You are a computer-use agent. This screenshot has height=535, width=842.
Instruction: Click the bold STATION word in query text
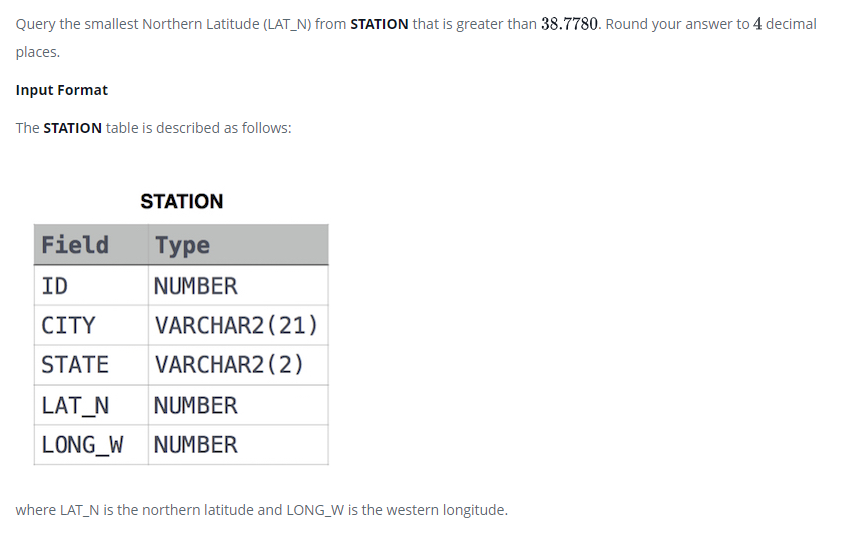[379, 24]
